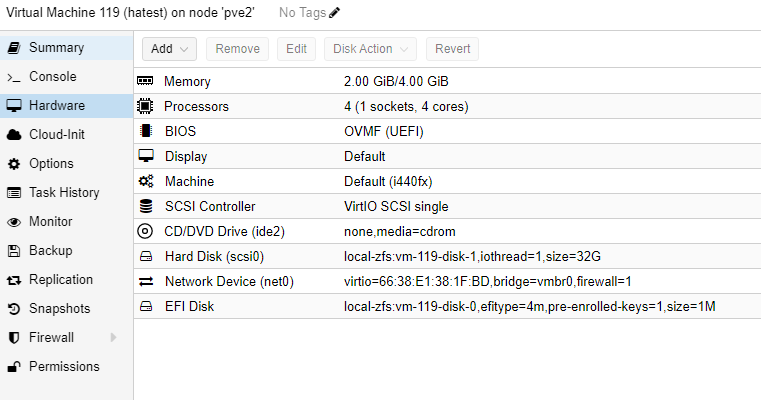This screenshot has height=400, width=761.
Task: Open the Disk Action dropdown
Action: [370, 49]
